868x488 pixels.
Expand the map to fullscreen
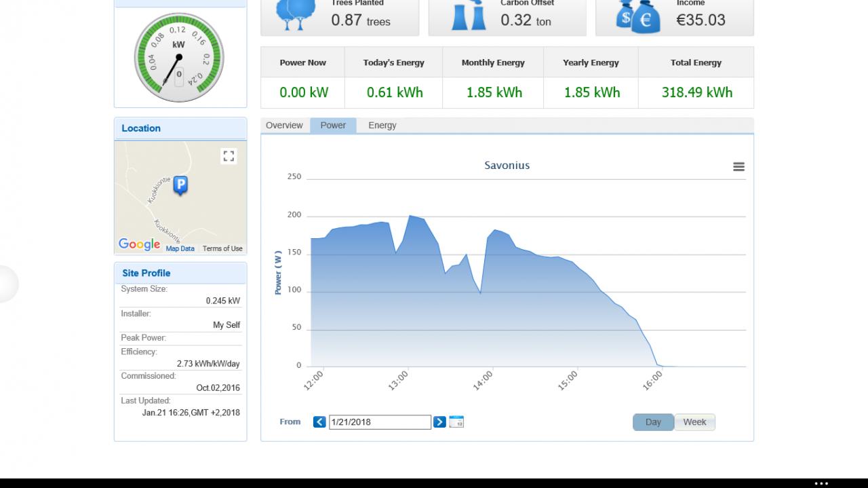pos(229,156)
